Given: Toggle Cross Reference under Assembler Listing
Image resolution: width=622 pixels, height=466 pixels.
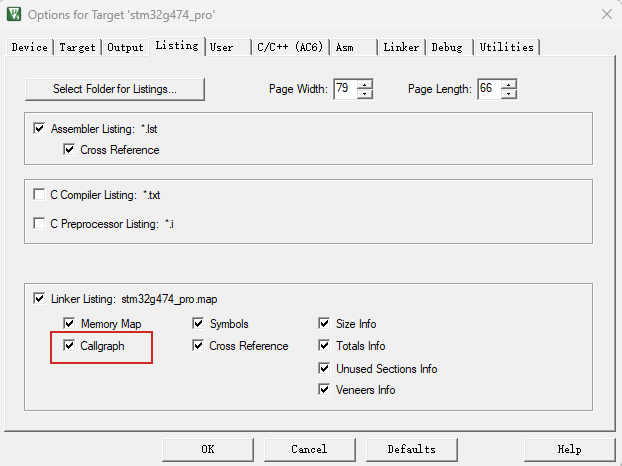Looking at the screenshot, I should 69,150.
